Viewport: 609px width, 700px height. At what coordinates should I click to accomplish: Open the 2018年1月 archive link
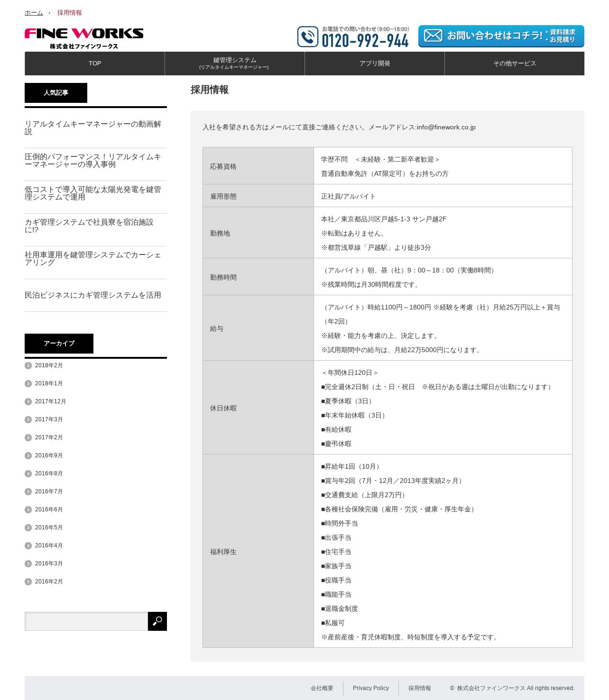click(49, 383)
